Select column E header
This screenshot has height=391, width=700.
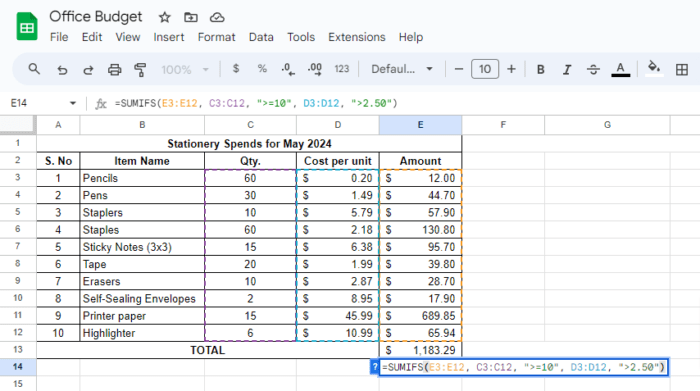coord(421,125)
